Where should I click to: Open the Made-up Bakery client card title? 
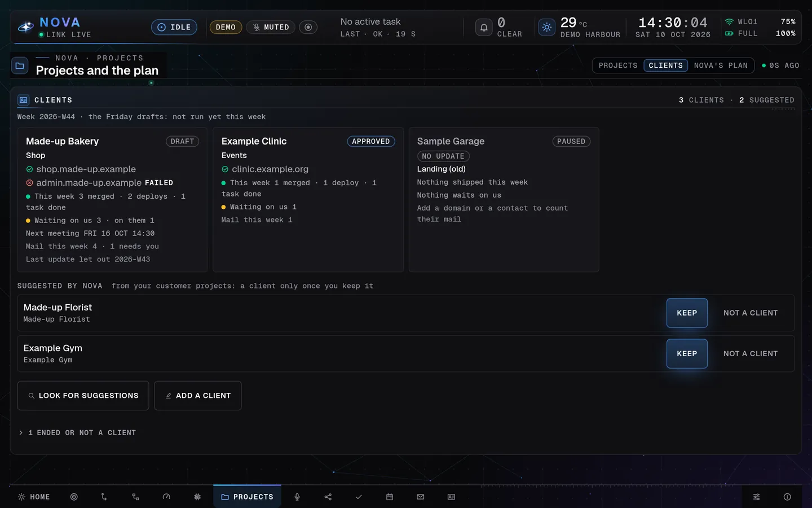62,141
